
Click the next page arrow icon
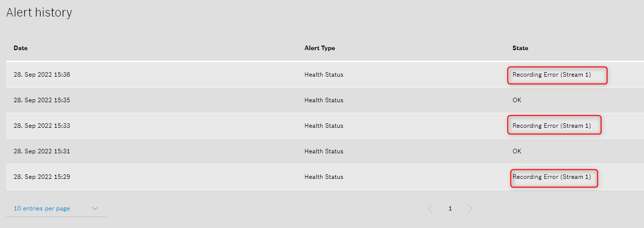point(470,208)
